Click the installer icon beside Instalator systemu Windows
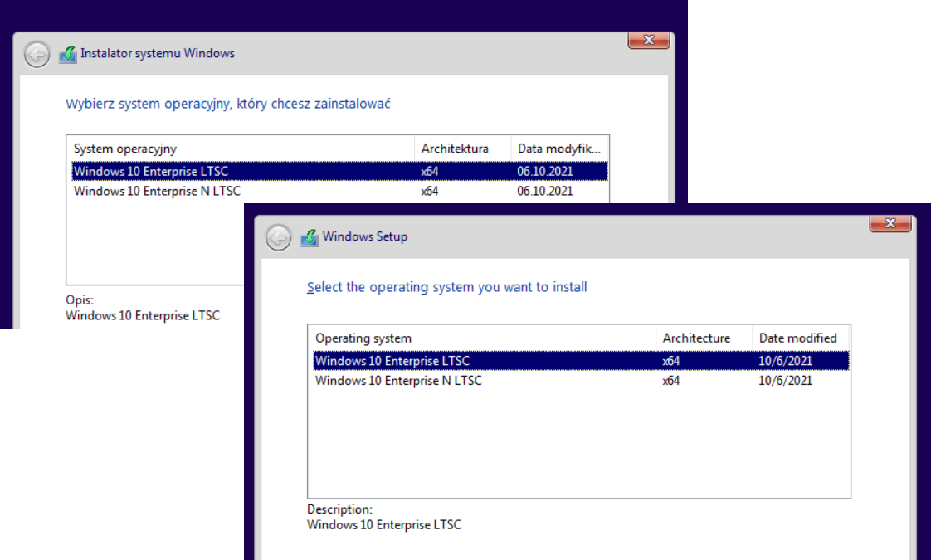 click(68, 55)
